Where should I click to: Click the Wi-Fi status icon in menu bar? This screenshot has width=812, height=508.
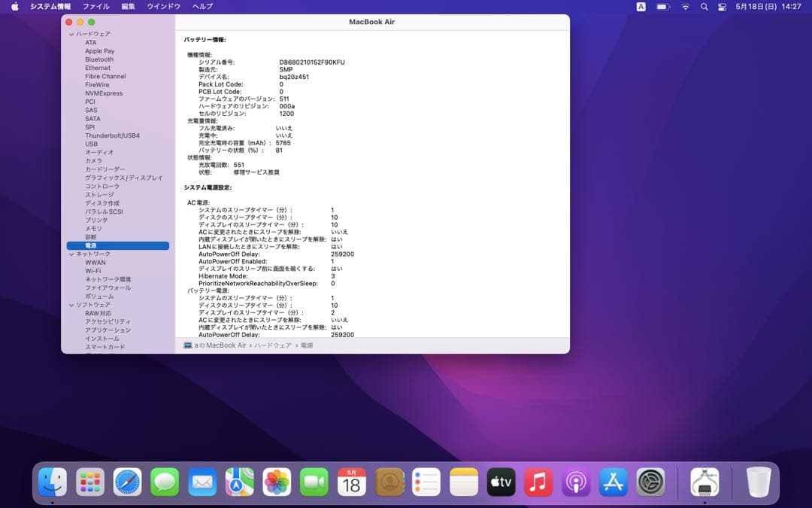[685, 7]
